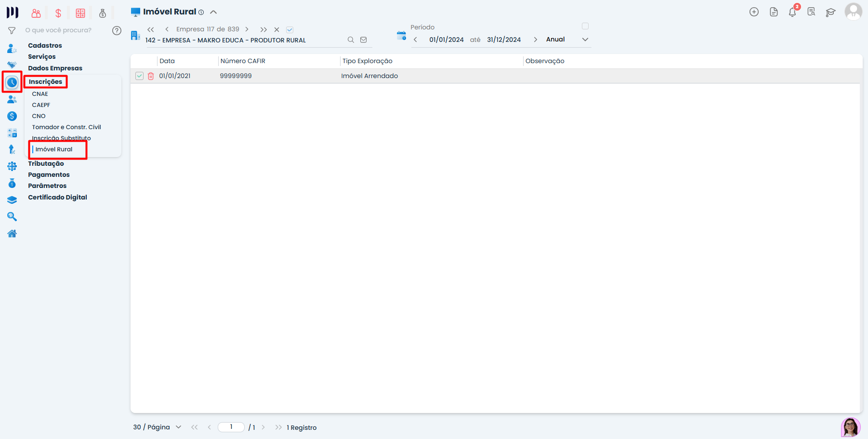Move to previous period
Image resolution: width=868 pixels, height=439 pixels.
415,40
